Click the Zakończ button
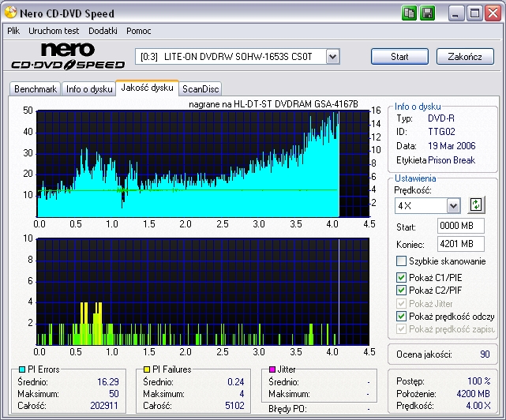Viewport: 506px width, 420px height. [465, 57]
